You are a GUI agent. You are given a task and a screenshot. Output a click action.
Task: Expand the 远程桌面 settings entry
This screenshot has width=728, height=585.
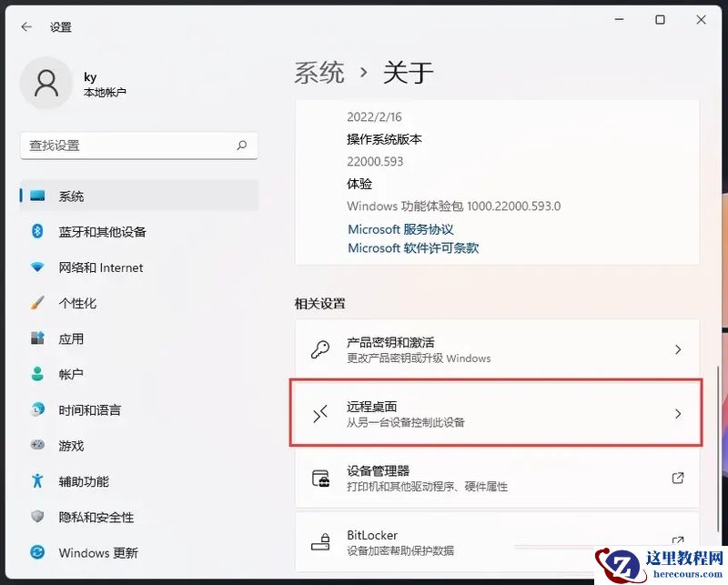tap(679, 412)
